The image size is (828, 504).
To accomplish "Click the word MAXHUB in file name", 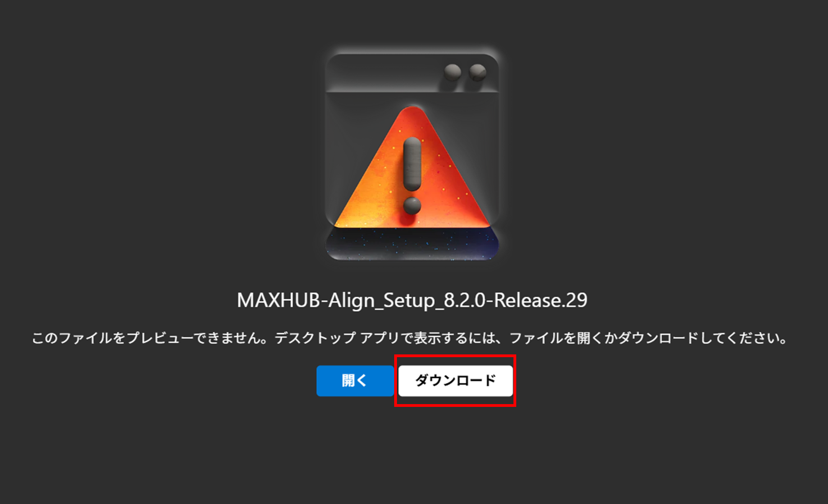I will click(x=278, y=300).
